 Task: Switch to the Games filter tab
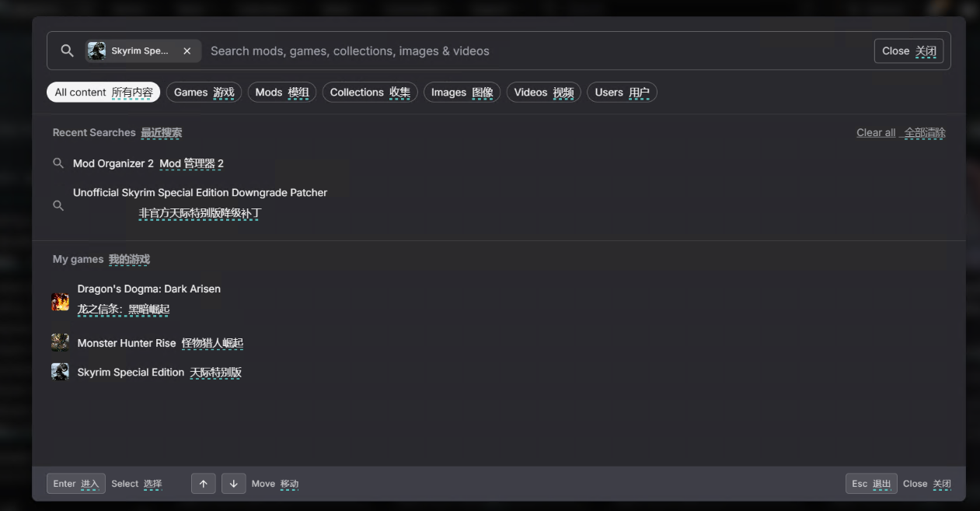(x=204, y=92)
